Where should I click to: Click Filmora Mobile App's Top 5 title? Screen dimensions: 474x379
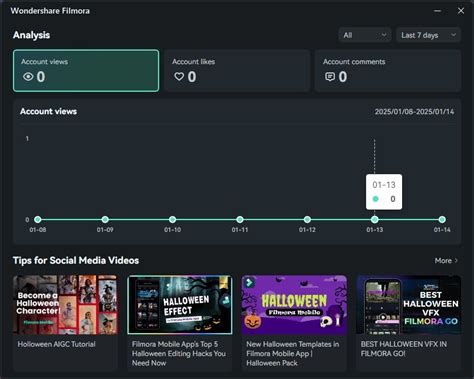point(179,354)
